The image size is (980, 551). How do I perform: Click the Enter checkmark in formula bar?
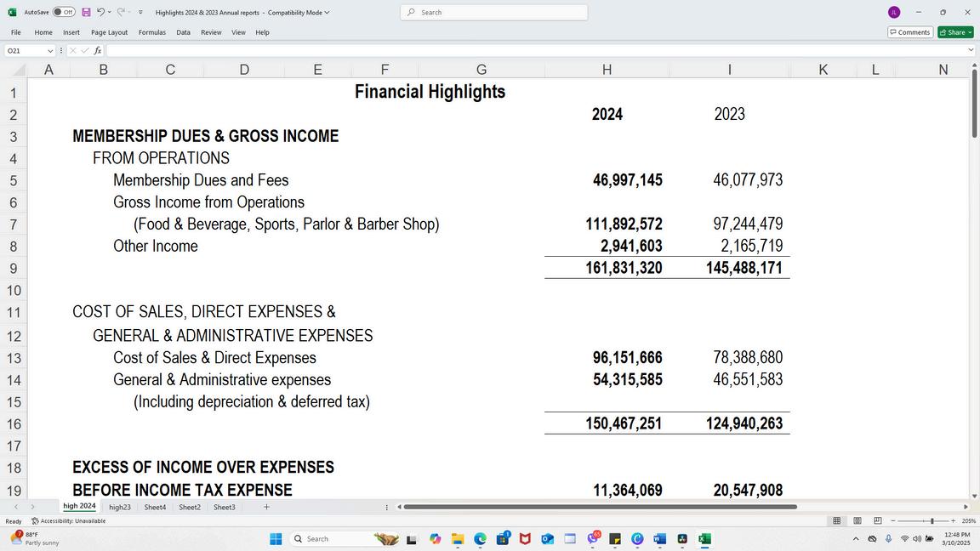[x=85, y=51]
